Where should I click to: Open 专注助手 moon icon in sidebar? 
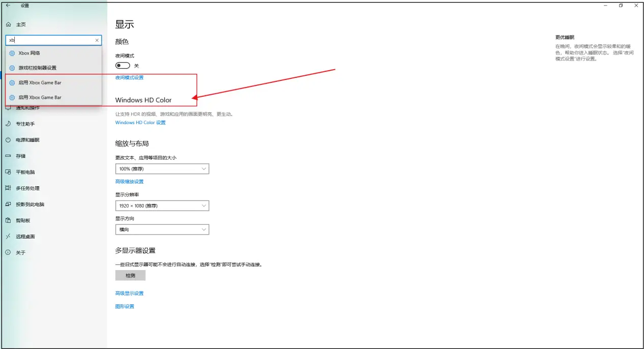[x=8, y=124]
